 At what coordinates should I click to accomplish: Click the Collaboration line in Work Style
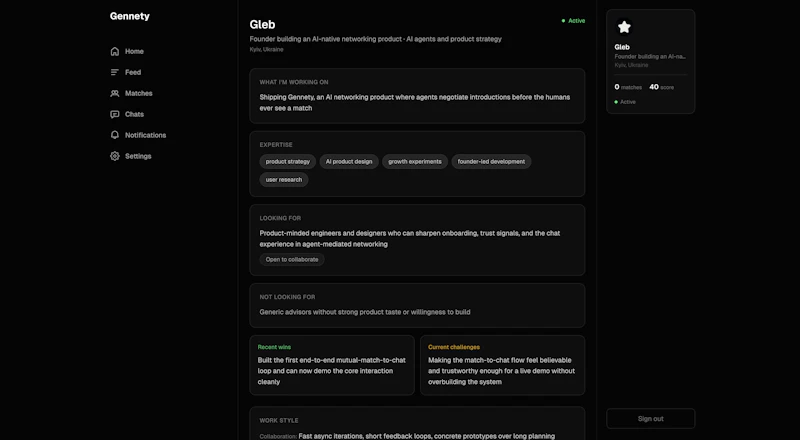(x=407, y=436)
